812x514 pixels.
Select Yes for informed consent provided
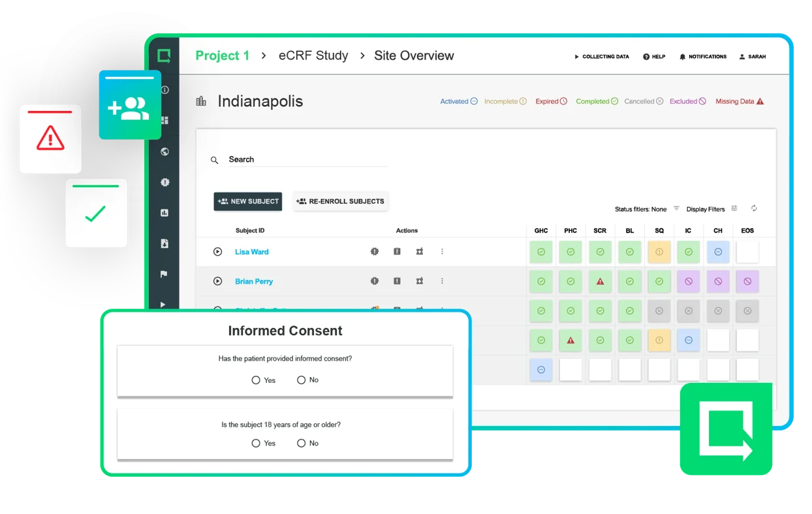point(257,380)
